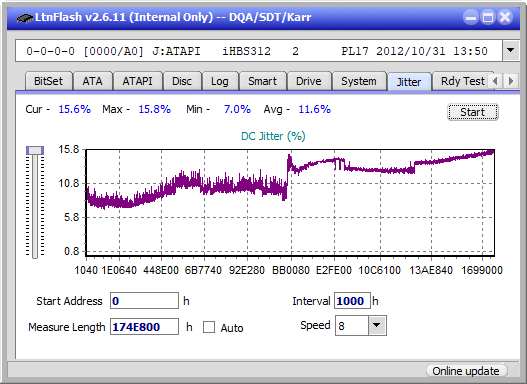This screenshot has width=527, height=384.
Task: Select the Disc tab
Action: click(x=182, y=81)
